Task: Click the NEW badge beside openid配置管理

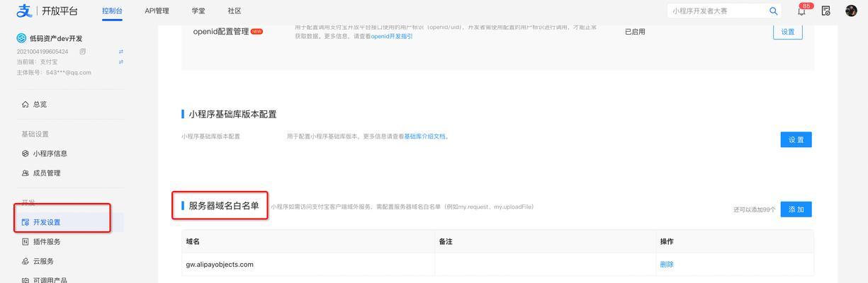Action: tap(257, 31)
